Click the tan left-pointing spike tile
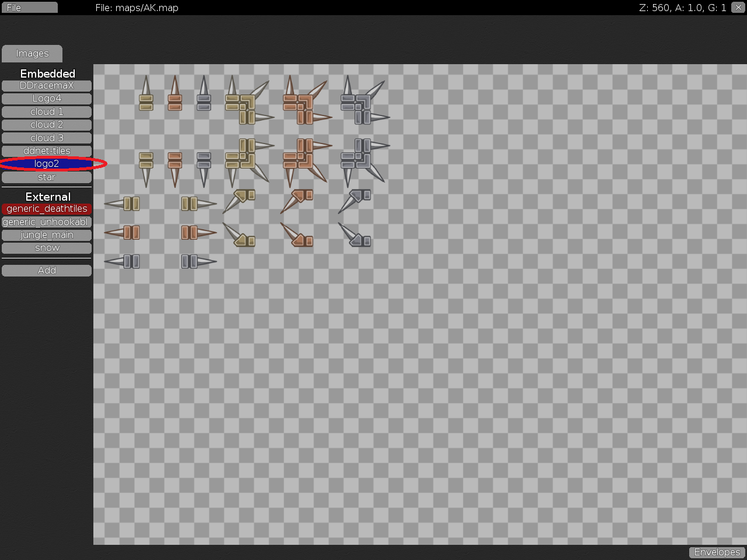 (123, 204)
